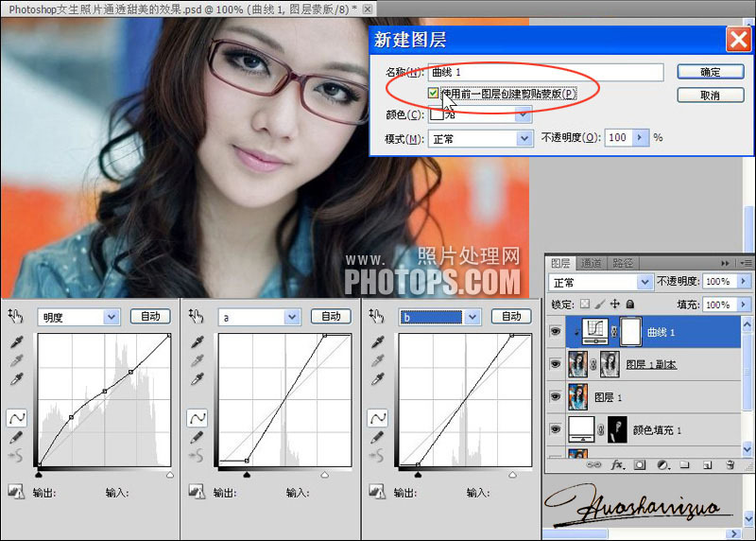
Task: Pick black point eyedropper in 明度 curves panel
Action: tap(17, 342)
